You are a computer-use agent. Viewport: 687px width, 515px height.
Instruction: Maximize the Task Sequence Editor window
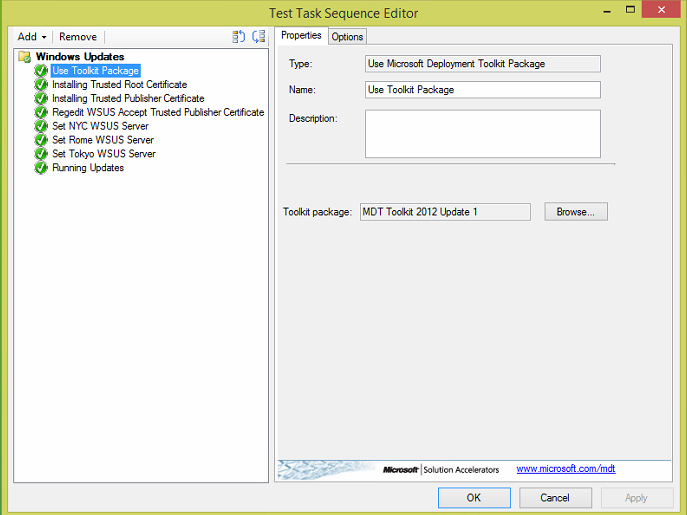pos(630,10)
